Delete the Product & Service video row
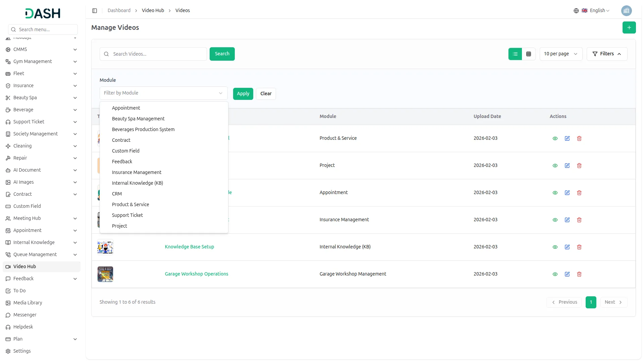The height and width of the screenshot is (362, 644). [579, 138]
